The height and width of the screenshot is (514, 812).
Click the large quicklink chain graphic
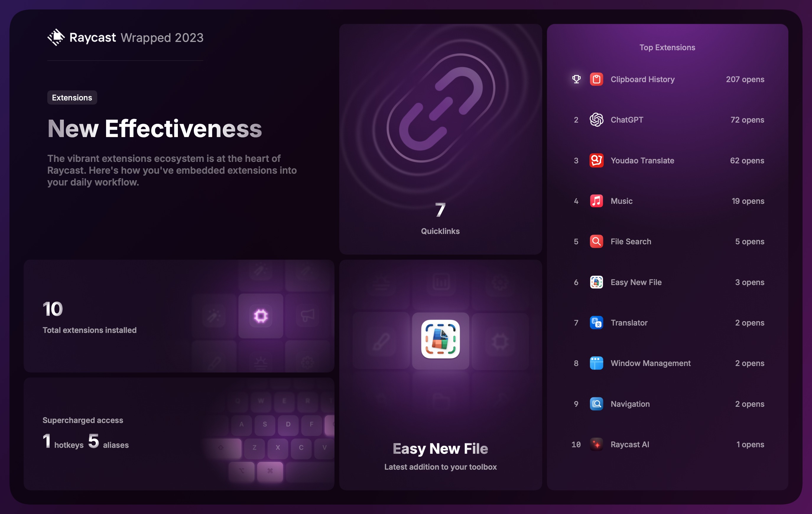441,108
